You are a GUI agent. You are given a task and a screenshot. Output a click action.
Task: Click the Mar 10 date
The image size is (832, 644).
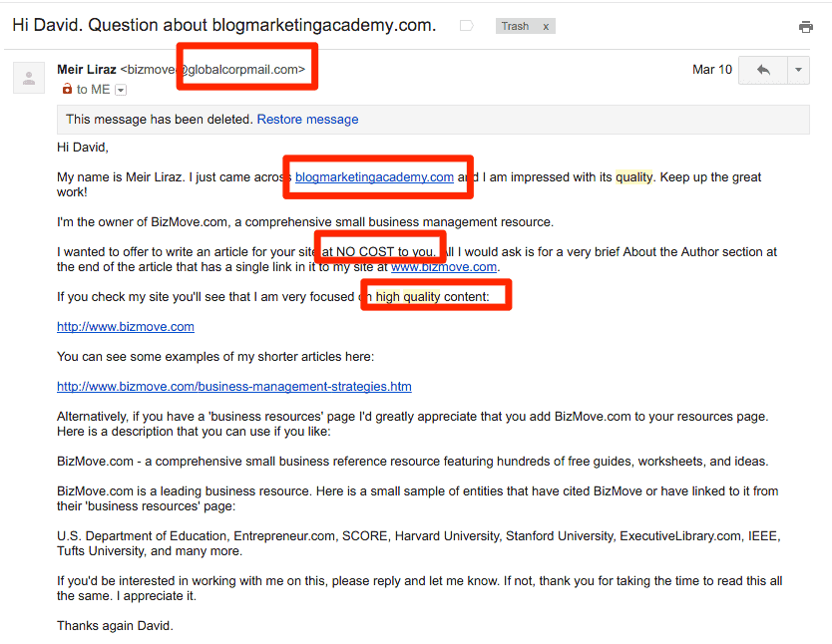712,70
